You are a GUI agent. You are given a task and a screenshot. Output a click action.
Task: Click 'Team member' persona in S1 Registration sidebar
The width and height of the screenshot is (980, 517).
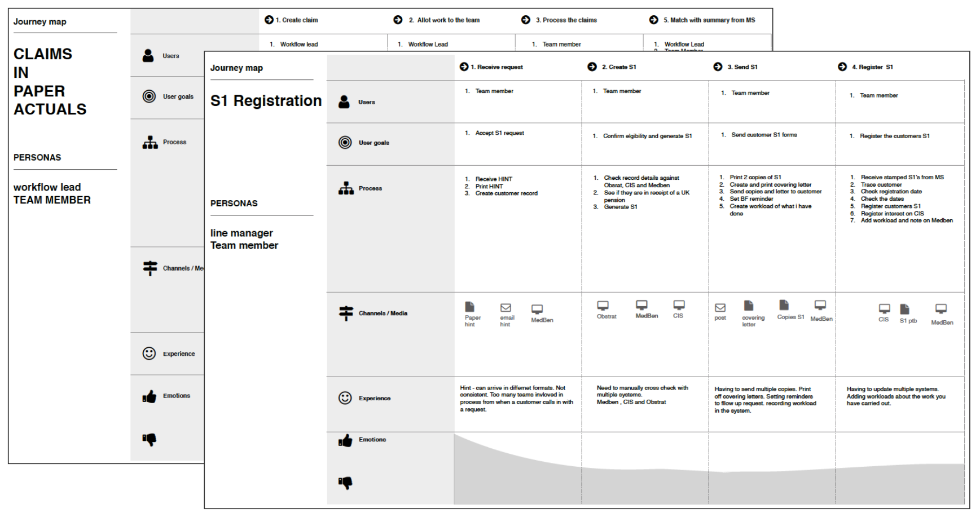[x=244, y=245]
